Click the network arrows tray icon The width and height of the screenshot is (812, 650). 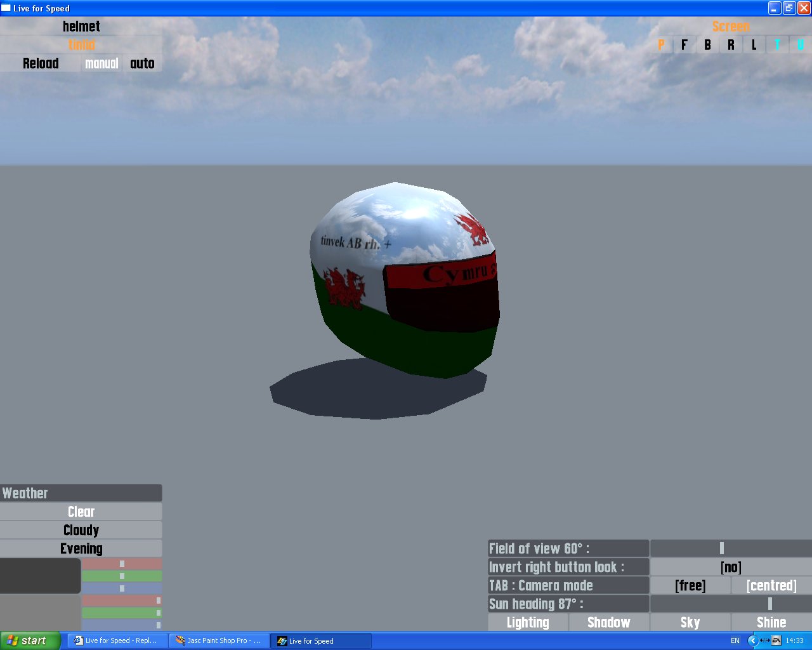[x=764, y=640]
